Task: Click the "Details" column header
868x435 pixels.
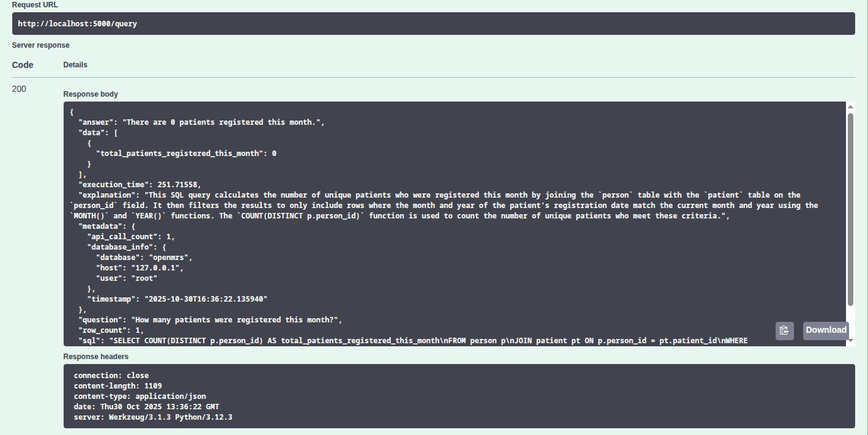Action: [x=75, y=65]
